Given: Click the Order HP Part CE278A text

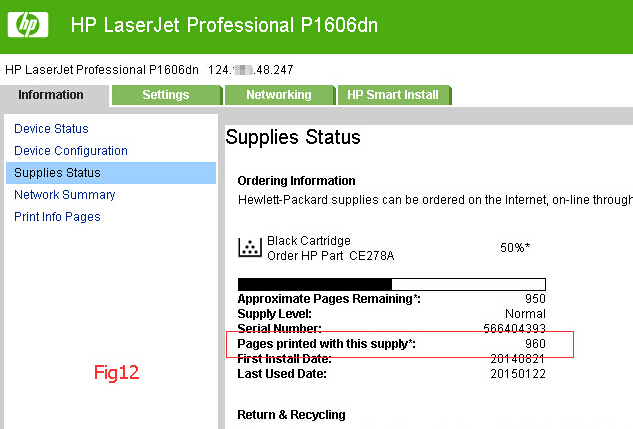Looking at the screenshot, I should click(x=331, y=256).
